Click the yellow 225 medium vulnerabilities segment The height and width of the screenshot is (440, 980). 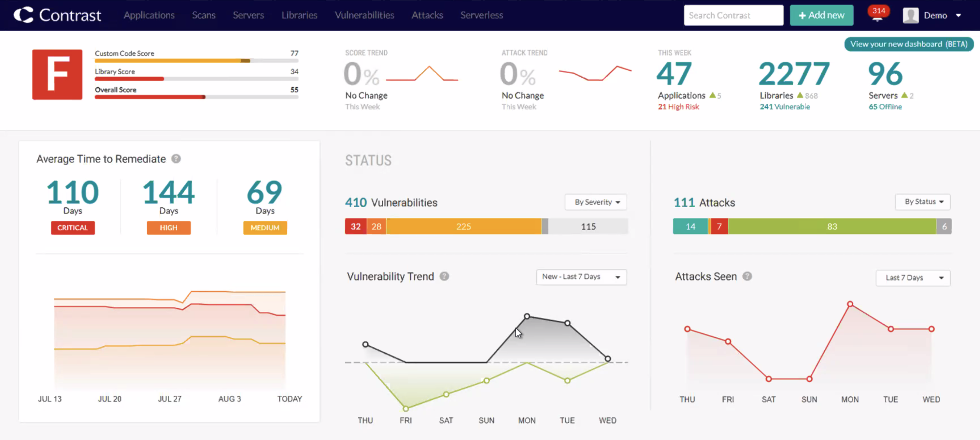(464, 227)
